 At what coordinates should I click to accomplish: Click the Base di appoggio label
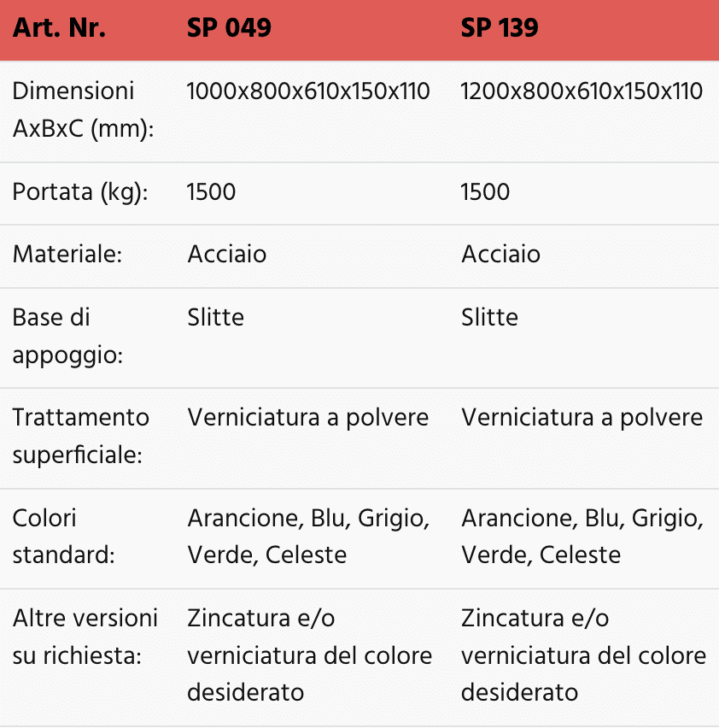coord(67,337)
